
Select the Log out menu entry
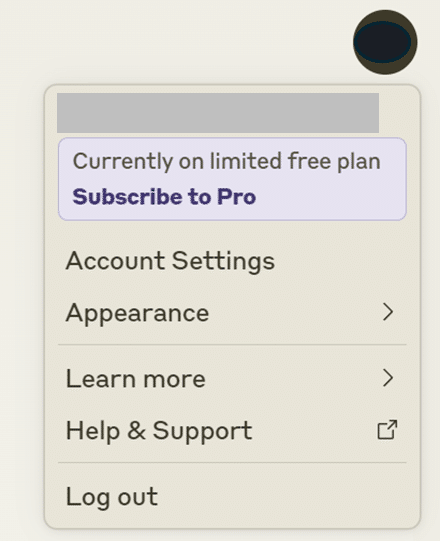pos(232,496)
